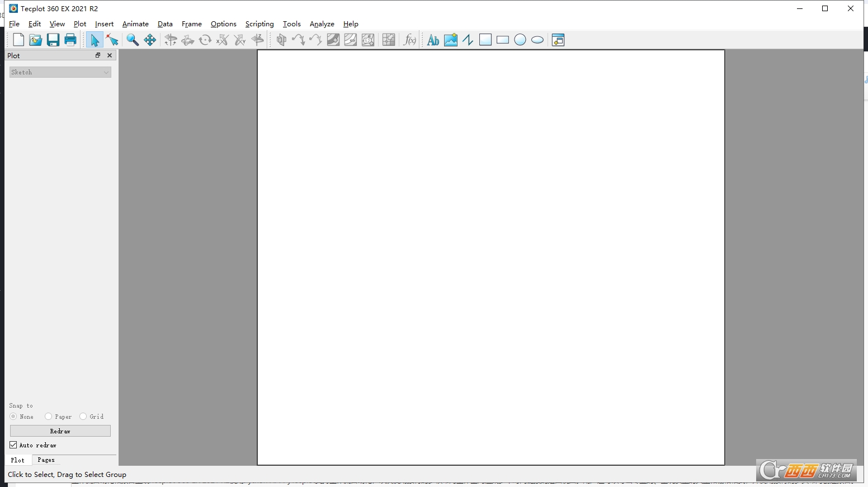Choose the Z-axis rotate tool

pos(257,40)
